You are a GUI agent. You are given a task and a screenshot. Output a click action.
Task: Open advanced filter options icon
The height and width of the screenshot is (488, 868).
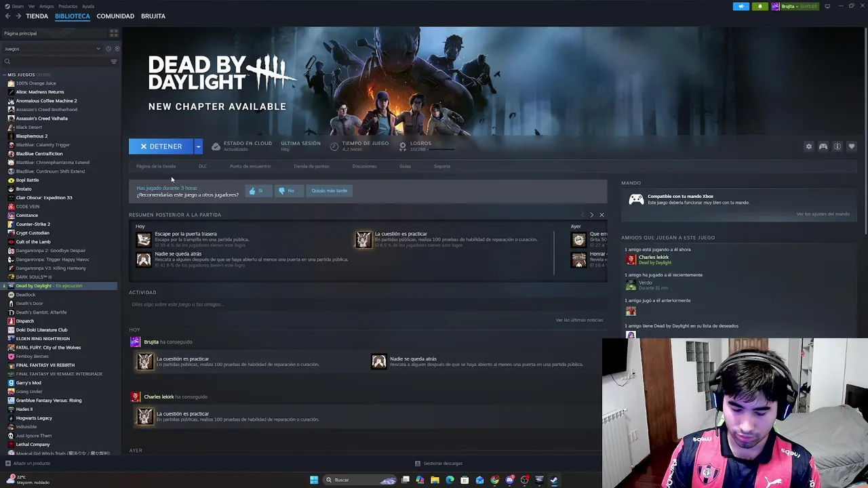pyautogui.click(x=113, y=62)
